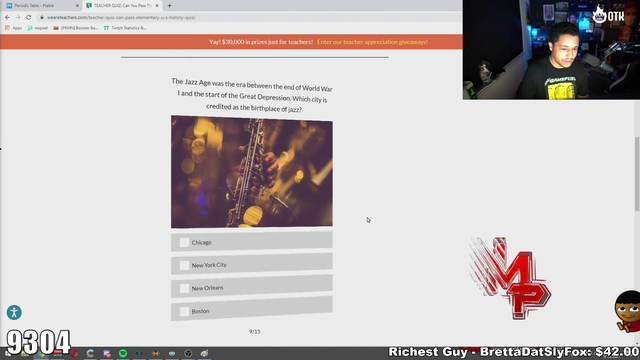Open the nopixel bookmark

coord(38,28)
